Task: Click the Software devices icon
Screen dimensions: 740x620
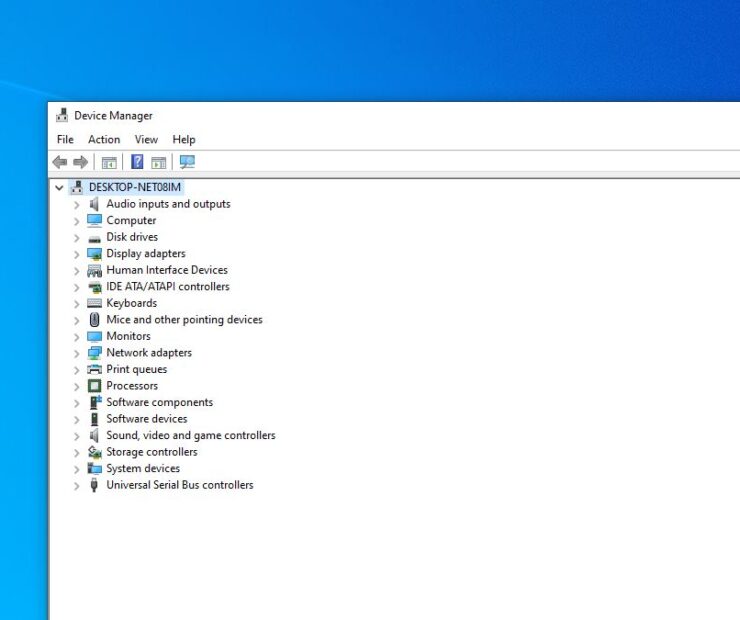Action: pos(94,419)
